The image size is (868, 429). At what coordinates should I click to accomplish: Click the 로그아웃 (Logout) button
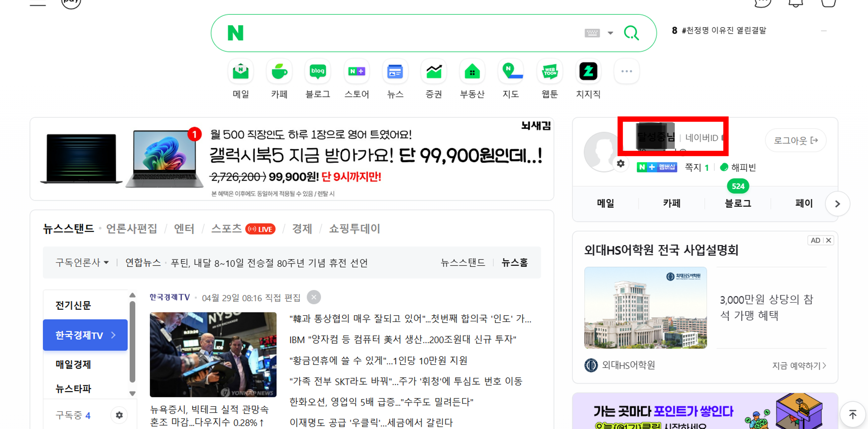point(795,140)
